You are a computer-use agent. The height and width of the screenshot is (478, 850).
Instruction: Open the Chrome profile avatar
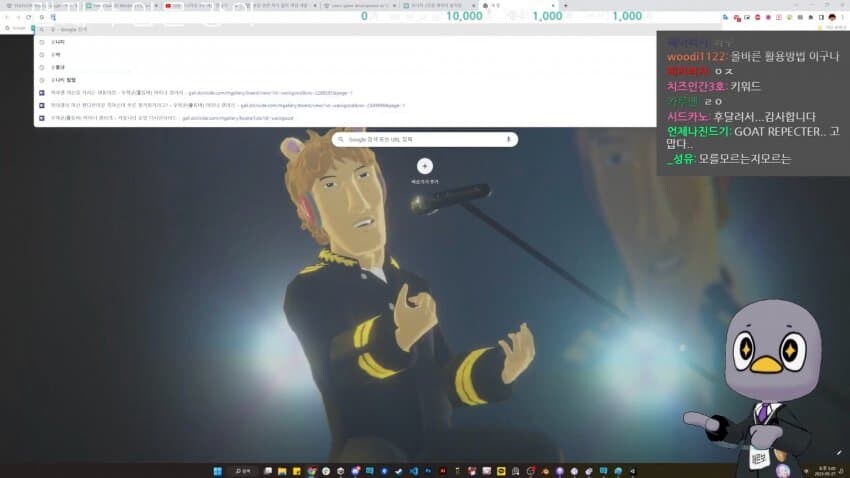click(x=832, y=17)
